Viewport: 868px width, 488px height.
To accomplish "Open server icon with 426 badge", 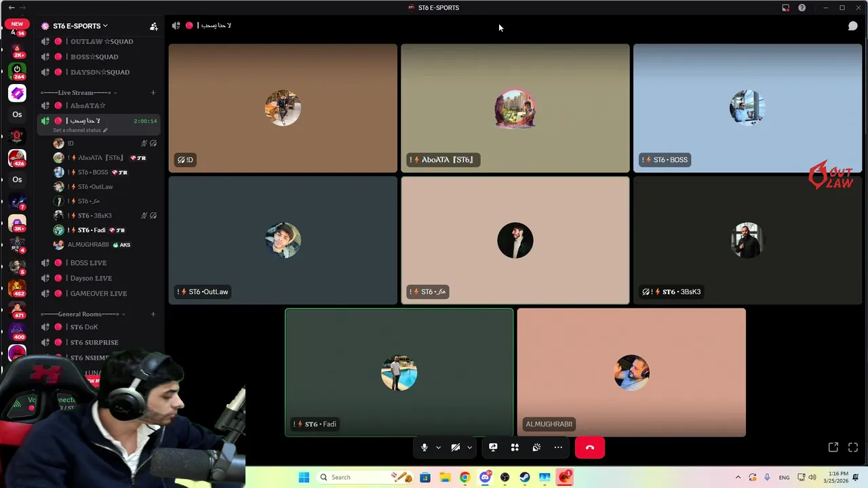I will [x=17, y=158].
